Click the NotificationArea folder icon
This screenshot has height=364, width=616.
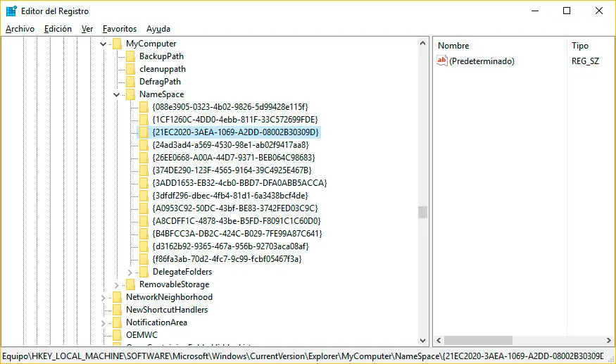(x=117, y=322)
